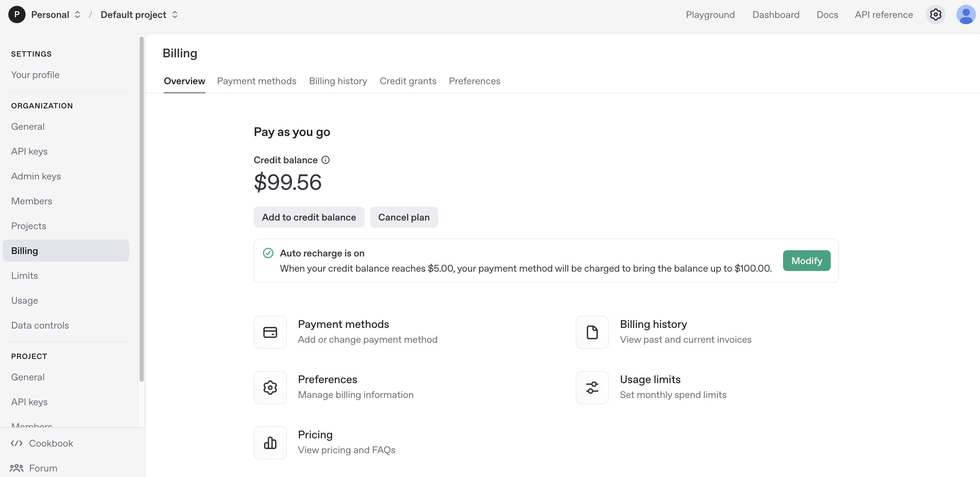Open the user avatar profile menu
Viewport: 980px width, 477px height.
click(965, 14)
